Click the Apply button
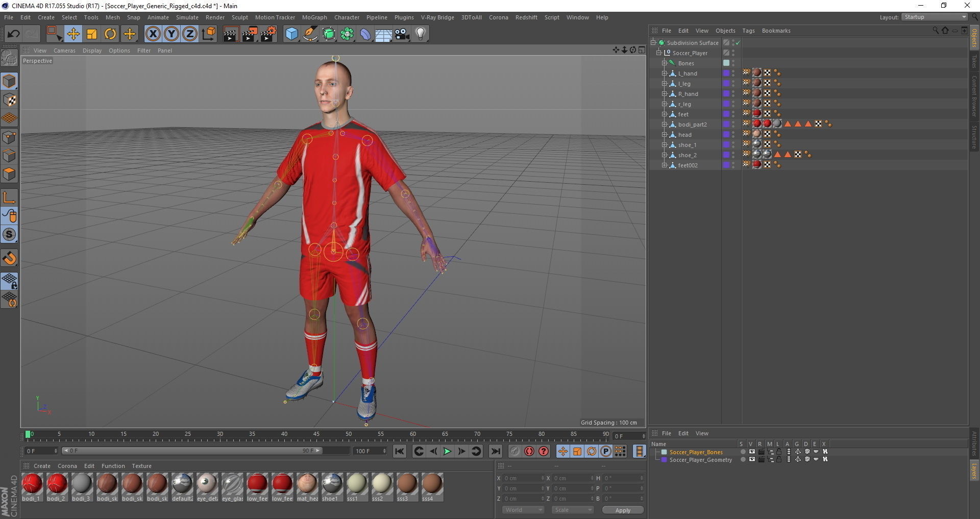980x519 pixels. pos(623,510)
